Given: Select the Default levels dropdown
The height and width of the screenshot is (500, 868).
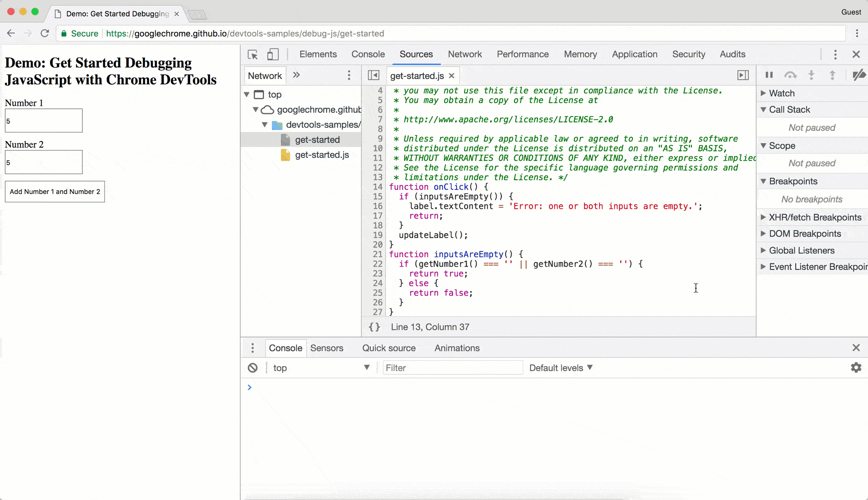Looking at the screenshot, I should (x=561, y=368).
